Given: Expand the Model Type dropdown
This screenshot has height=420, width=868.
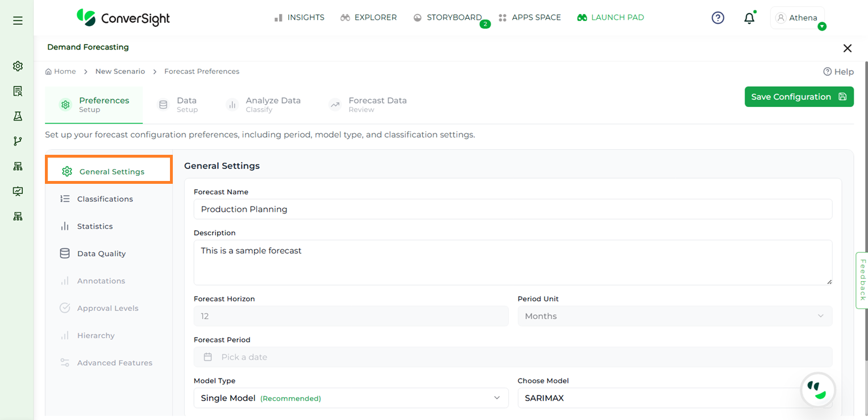Looking at the screenshot, I should point(351,398).
